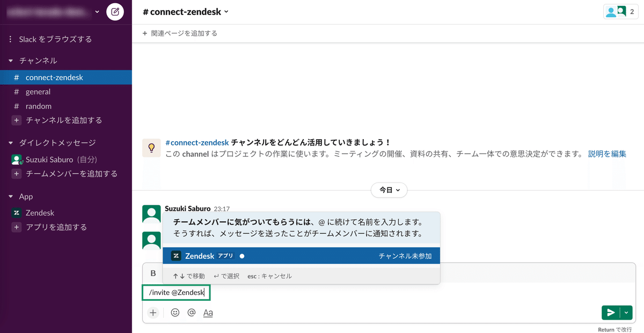Open the 今日 date dropdown
Image resolution: width=644 pixels, height=333 pixels.
point(389,190)
